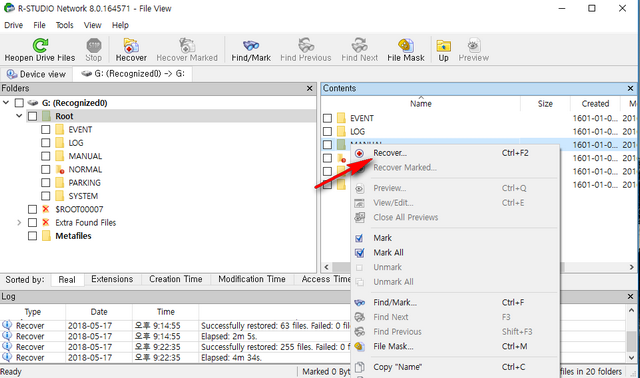Click the Created column header
Viewport: 640px width, 378px height.
point(595,104)
